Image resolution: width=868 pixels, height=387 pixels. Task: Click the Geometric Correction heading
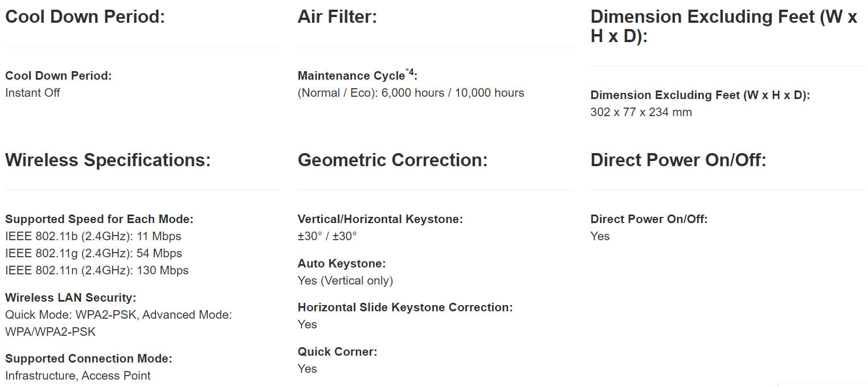[392, 160]
